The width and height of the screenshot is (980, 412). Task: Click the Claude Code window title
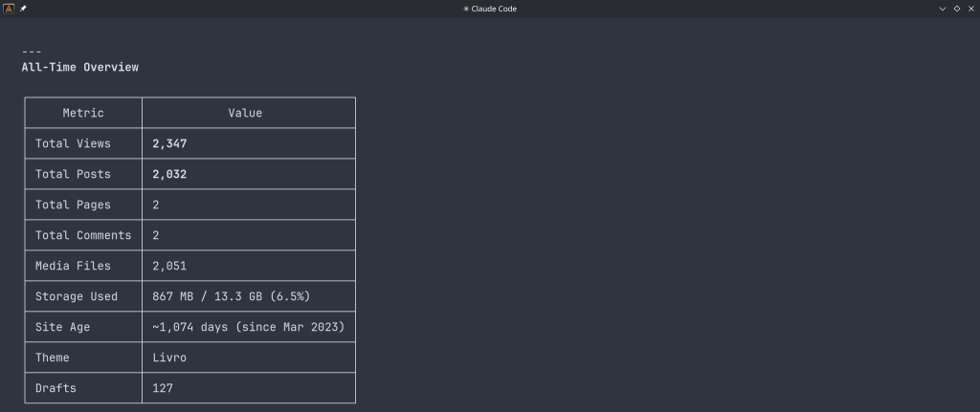click(490, 8)
